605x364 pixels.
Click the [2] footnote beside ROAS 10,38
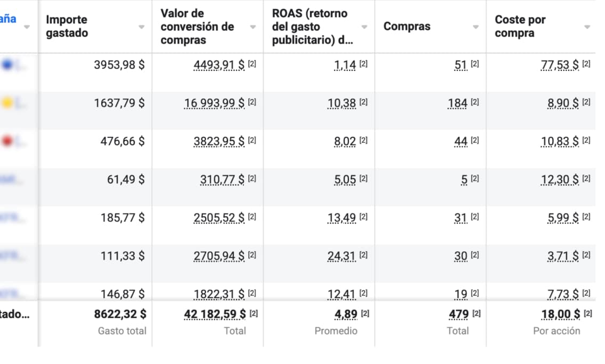363,102
